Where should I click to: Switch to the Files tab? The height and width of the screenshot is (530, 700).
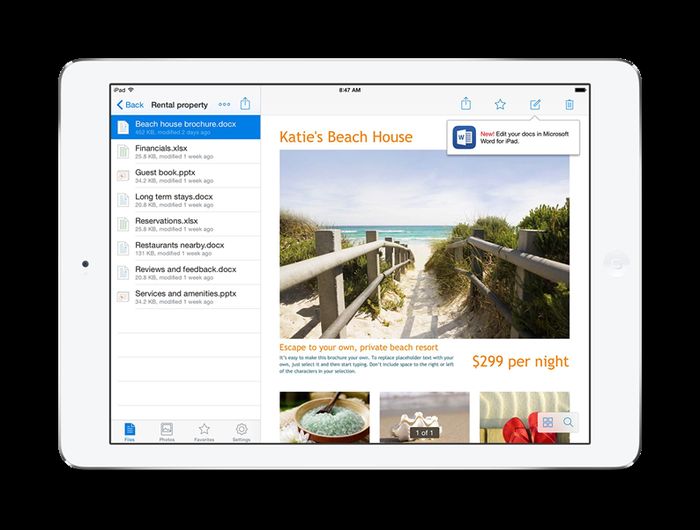coord(130,431)
